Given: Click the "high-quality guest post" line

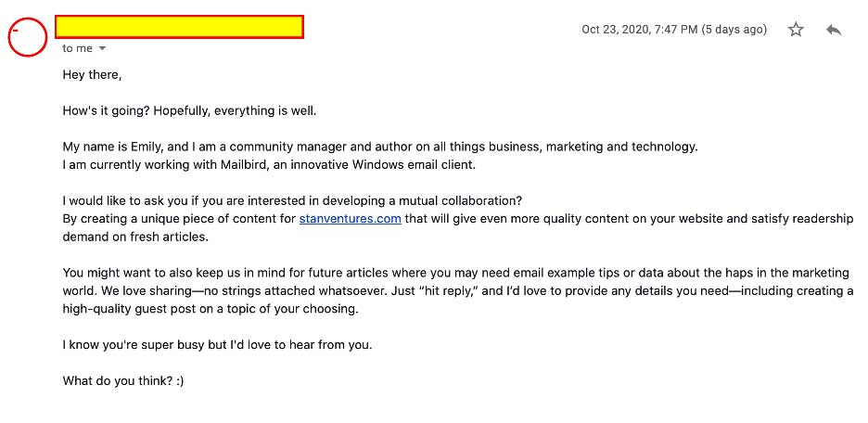Looking at the screenshot, I should pos(211,308).
